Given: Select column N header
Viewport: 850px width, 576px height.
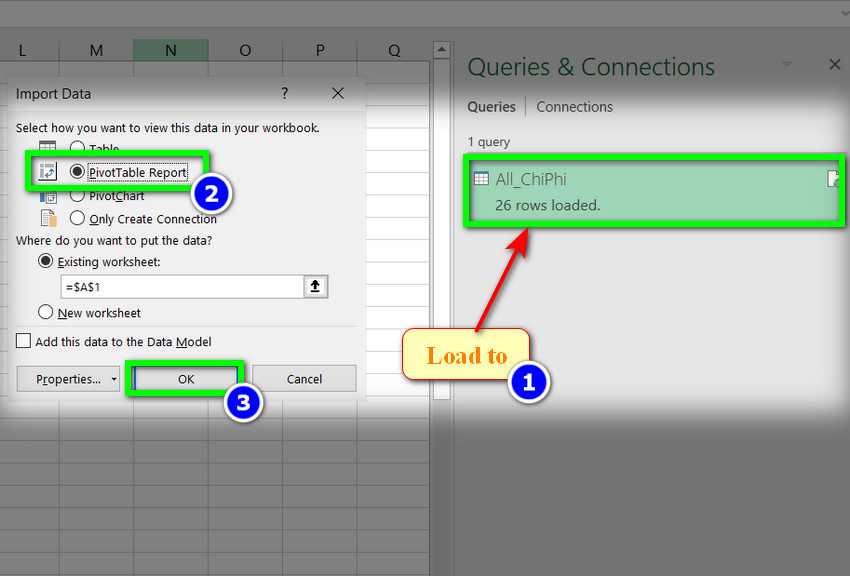Looking at the screenshot, I should click(171, 50).
